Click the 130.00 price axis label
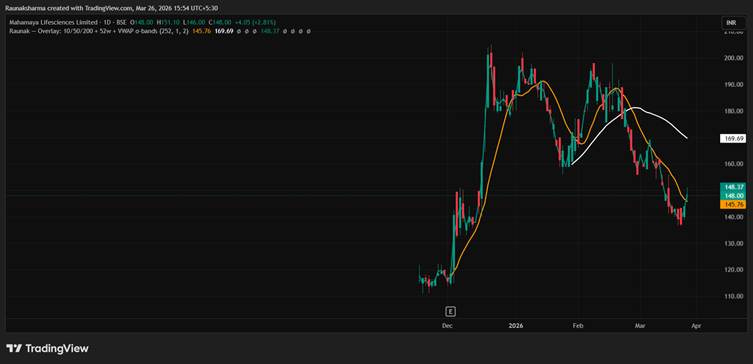The width and height of the screenshot is (753, 364). (x=735, y=243)
